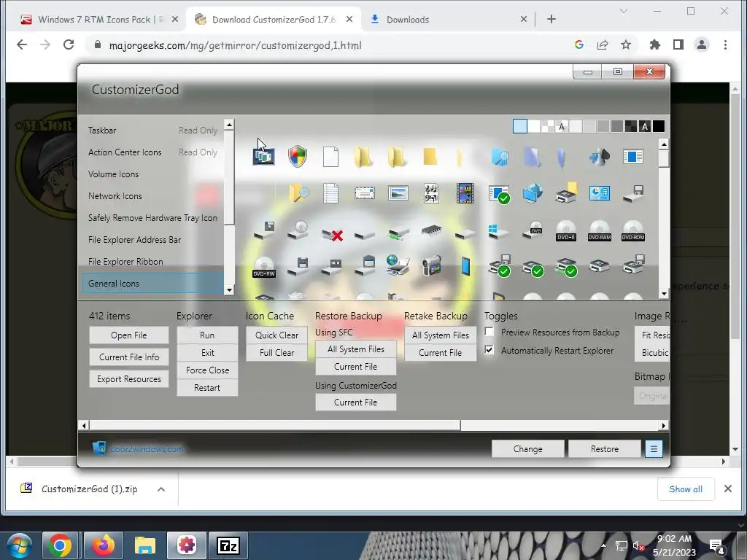Choose the black swatch with letter A
747x560 pixels.
tap(645, 126)
